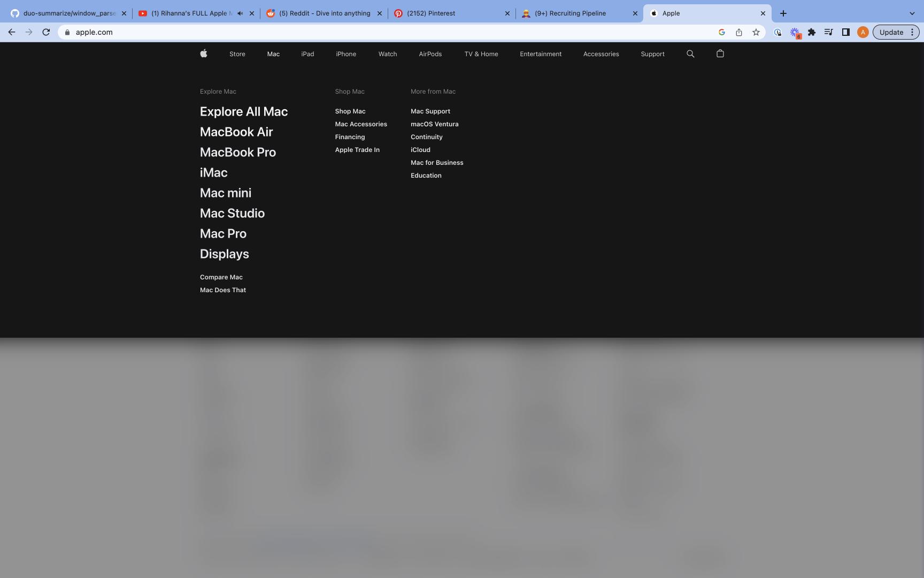This screenshot has height=578, width=924.
Task: Open the media control playlist icon
Action: point(828,32)
